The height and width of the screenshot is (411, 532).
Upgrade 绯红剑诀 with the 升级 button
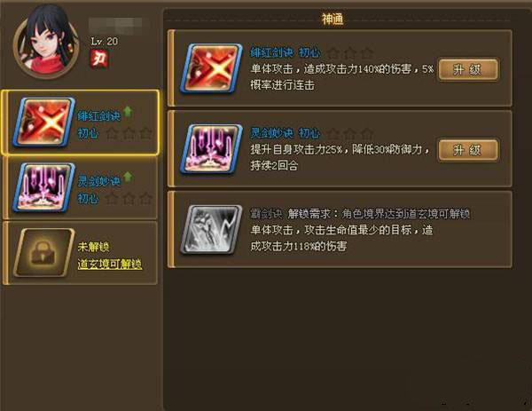468,69
